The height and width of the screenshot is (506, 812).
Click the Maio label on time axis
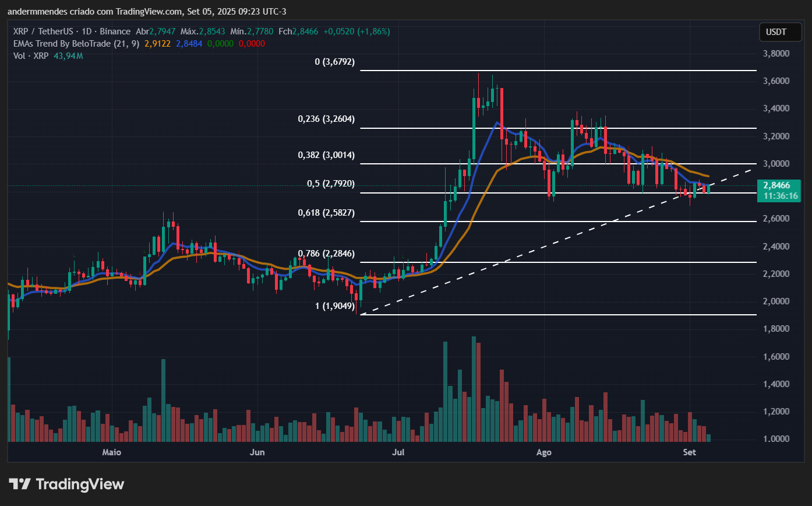click(112, 452)
